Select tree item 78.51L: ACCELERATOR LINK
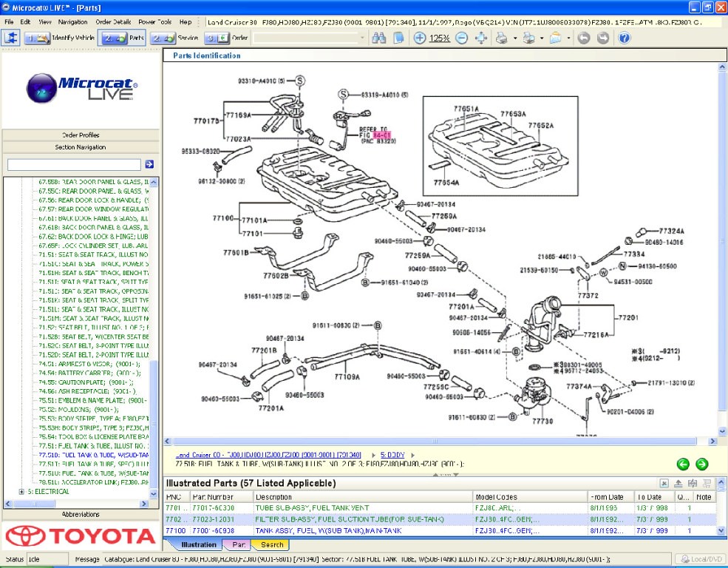Viewport: 728px width, 568px height. point(93,482)
